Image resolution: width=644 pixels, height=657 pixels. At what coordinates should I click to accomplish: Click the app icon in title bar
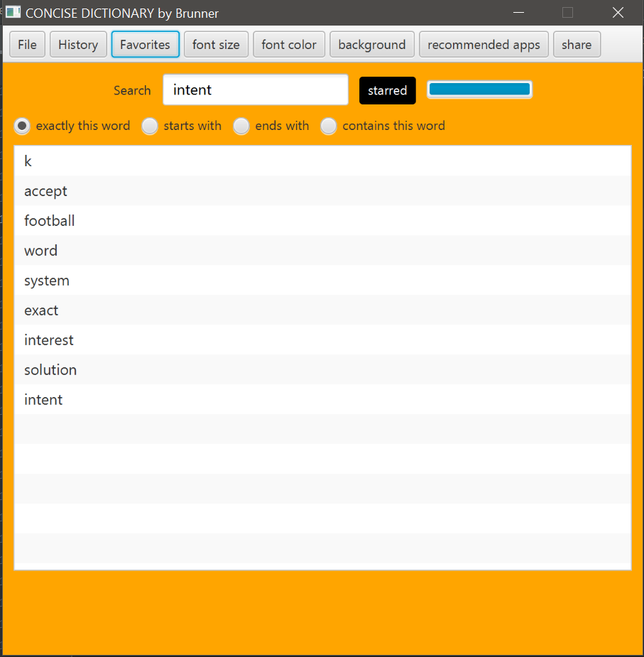pos(13,12)
